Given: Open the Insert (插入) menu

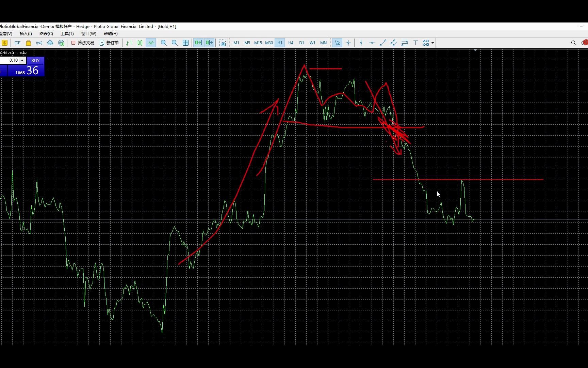Looking at the screenshot, I should click(x=26, y=33).
